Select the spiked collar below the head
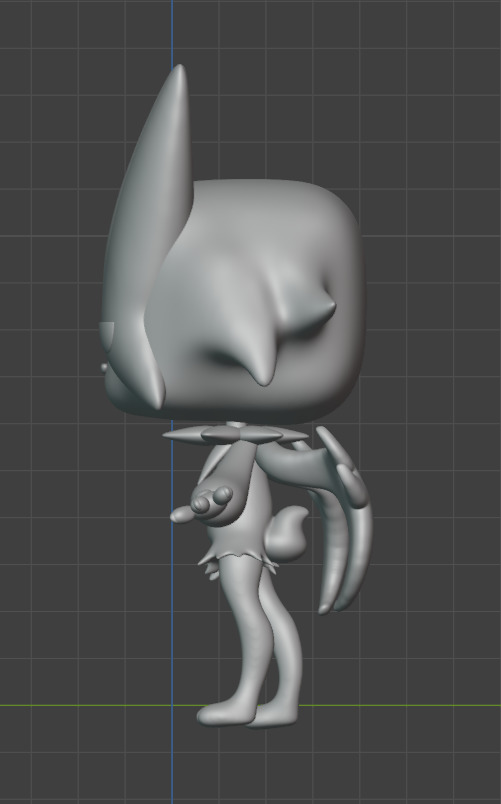The height and width of the screenshot is (804, 501). [x=236, y=435]
